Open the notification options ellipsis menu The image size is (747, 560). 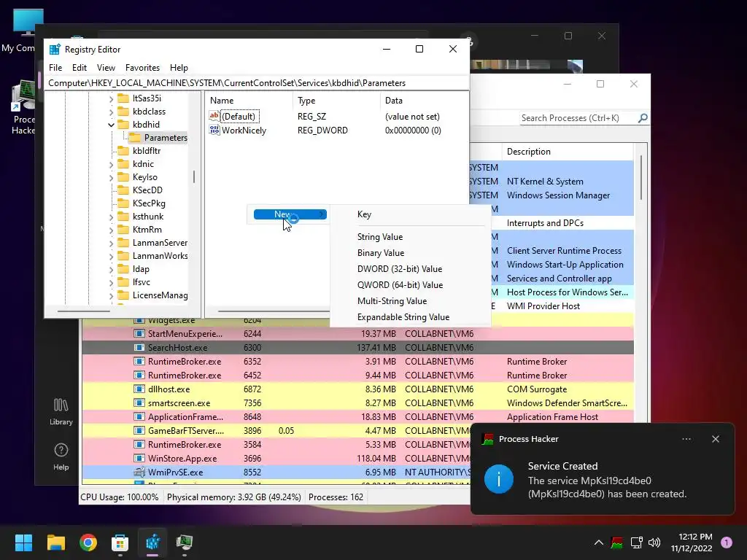pos(686,439)
